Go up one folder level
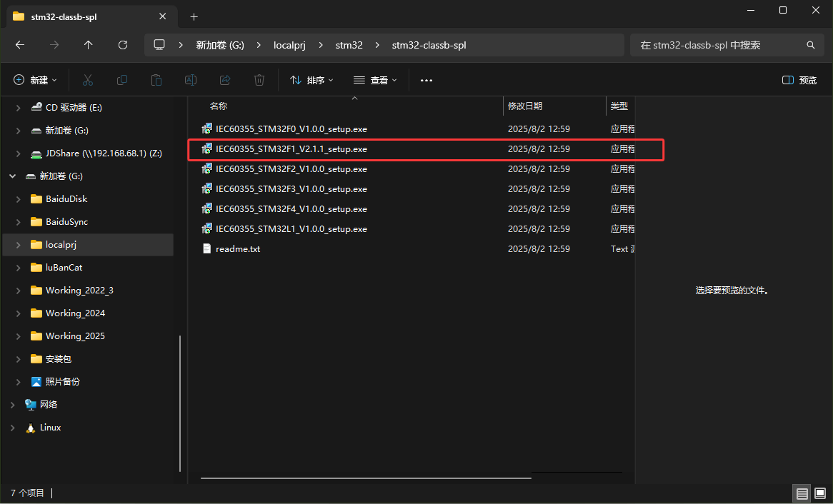 tap(88, 45)
